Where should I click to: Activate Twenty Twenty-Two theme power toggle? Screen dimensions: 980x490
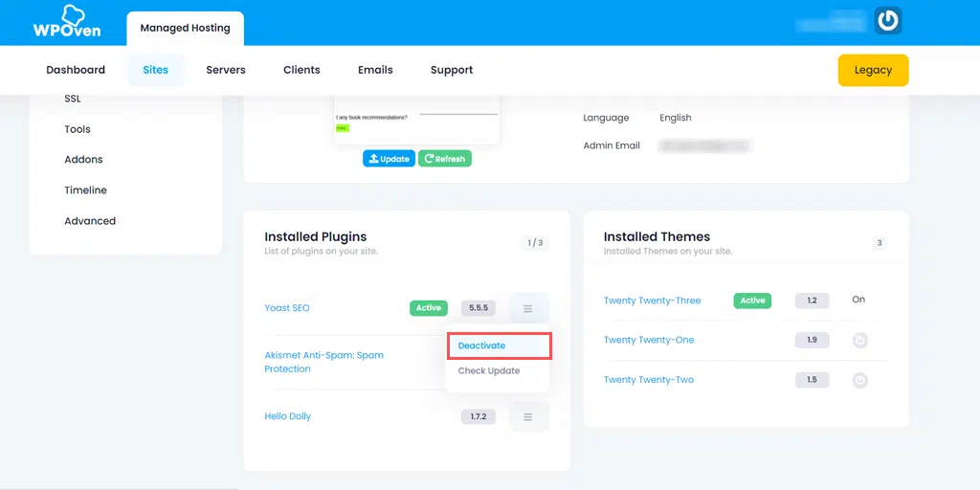(x=860, y=380)
